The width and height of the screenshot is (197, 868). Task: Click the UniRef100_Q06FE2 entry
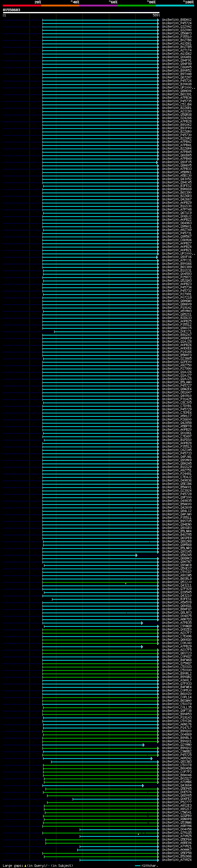click(x=177, y=799)
